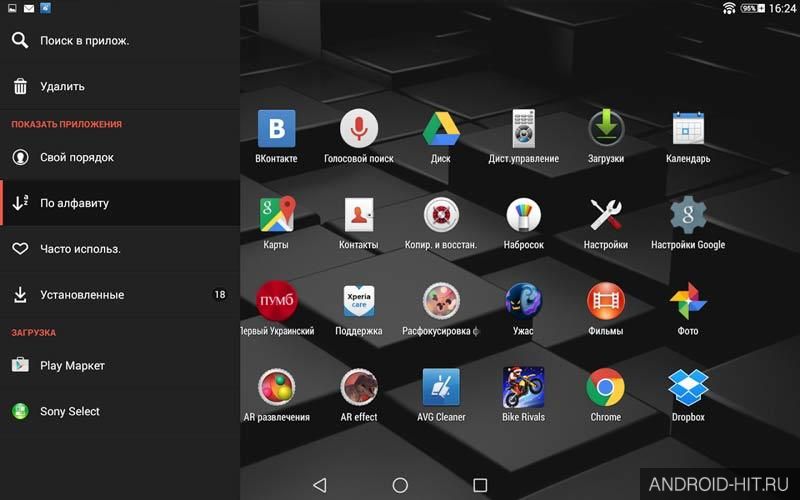This screenshot has width=800, height=500.
Task: Tap the Android back navigation button
Action: tap(319, 485)
